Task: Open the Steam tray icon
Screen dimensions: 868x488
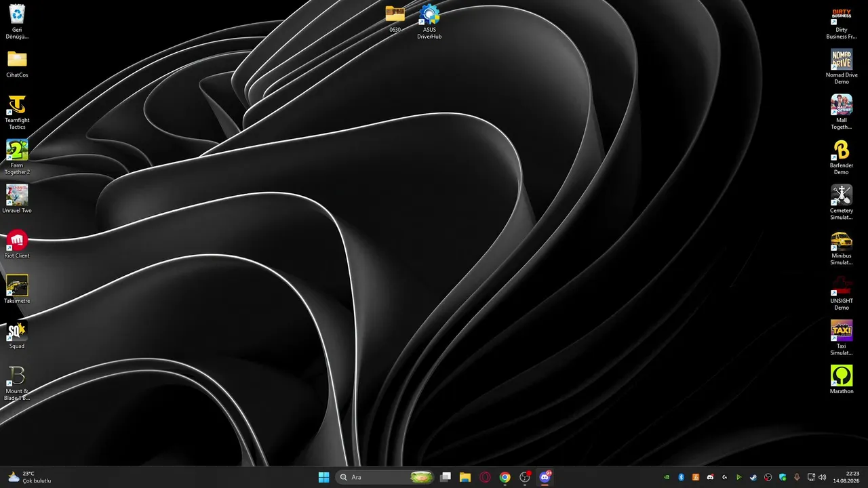Action: pos(753,477)
